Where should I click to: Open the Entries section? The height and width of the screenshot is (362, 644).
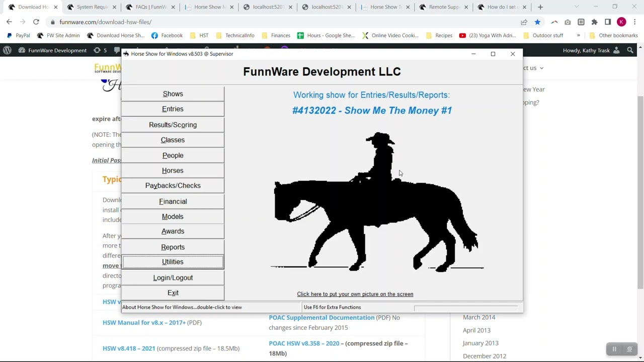coord(173,109)
